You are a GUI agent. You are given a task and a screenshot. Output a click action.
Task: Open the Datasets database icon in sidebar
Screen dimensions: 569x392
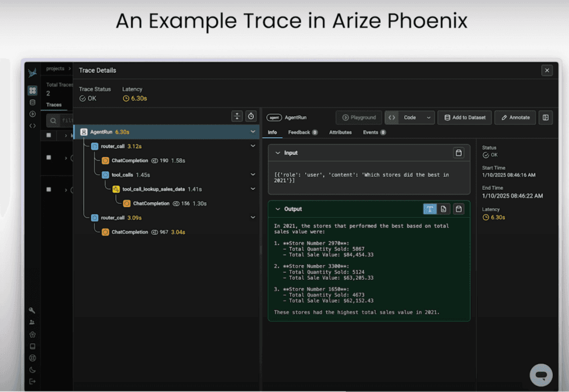pos(32,102)
